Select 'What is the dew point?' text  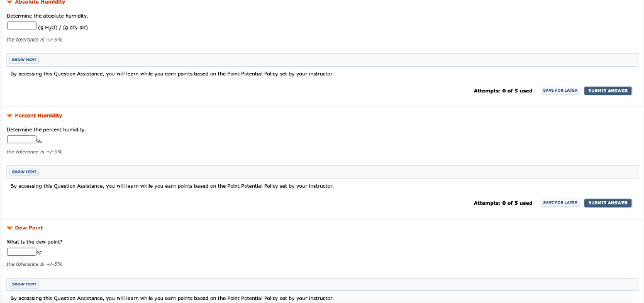click(35, 242)
